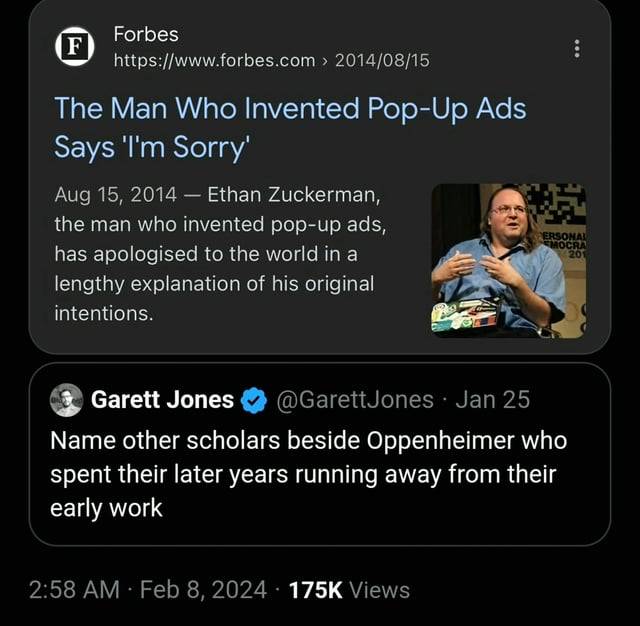Click the "Says 'I'm Sorry'" headline line
This screenshot has height=626, width=640.
click(x=151, y=146)
